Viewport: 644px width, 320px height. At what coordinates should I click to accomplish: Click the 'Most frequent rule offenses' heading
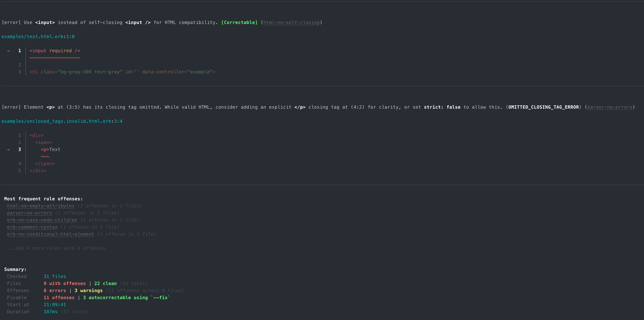(x=43, y=199)
